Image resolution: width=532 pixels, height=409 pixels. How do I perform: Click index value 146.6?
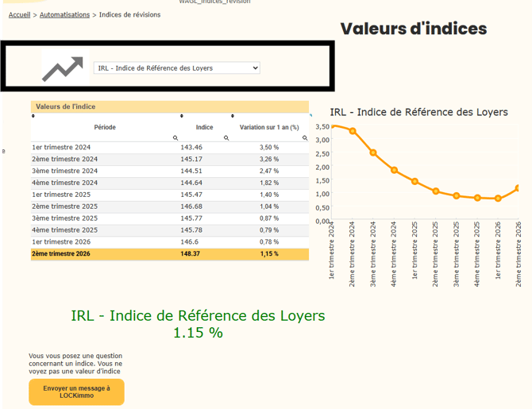click(x=189, y=242)
